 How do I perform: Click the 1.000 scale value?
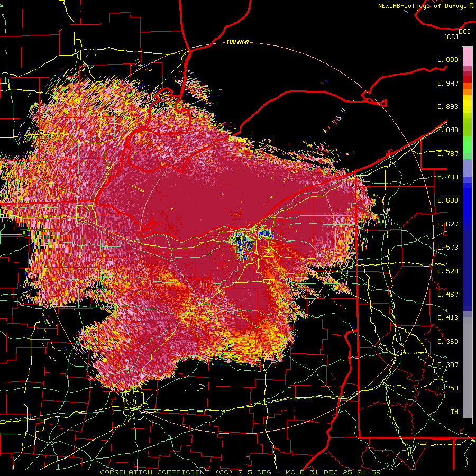coord(448,59)
